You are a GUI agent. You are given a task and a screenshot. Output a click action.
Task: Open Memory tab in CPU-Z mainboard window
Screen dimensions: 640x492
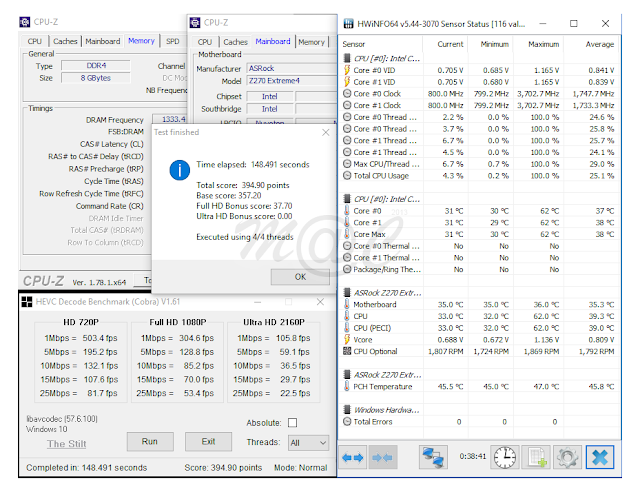coord(311,42)
